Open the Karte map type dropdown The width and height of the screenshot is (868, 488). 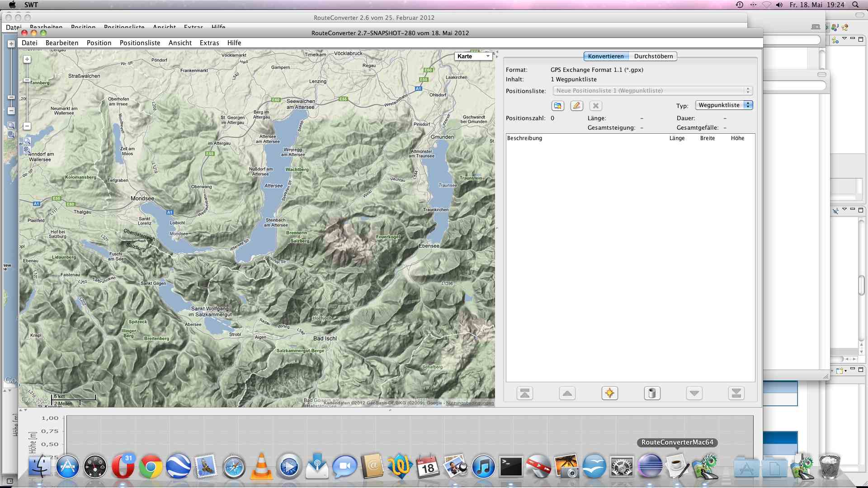473,56
